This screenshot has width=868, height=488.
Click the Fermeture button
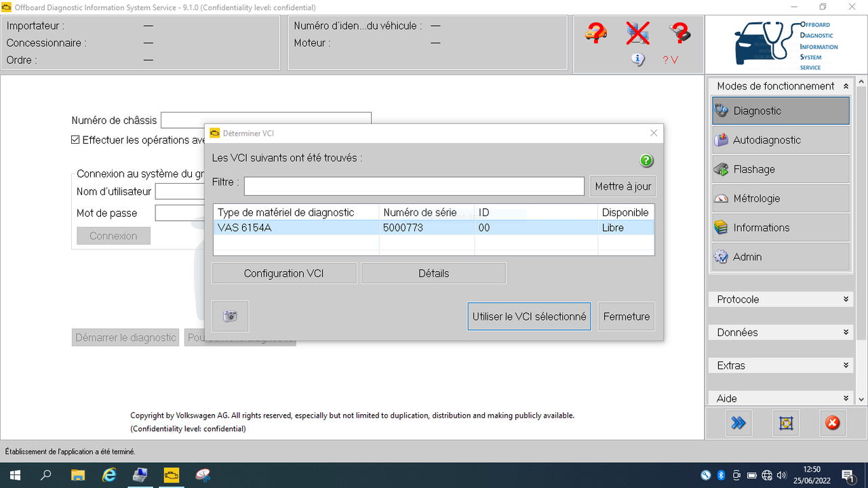coord(627,317)
